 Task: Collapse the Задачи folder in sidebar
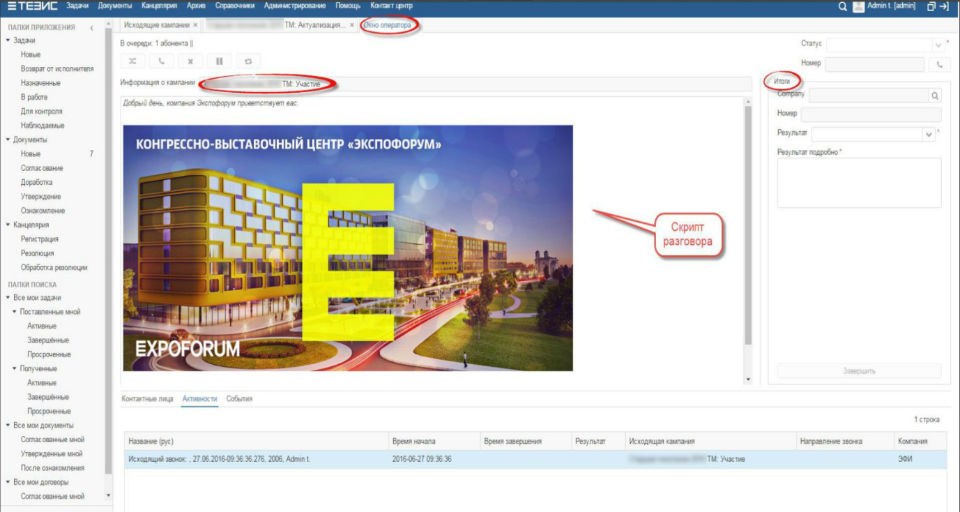8,40
